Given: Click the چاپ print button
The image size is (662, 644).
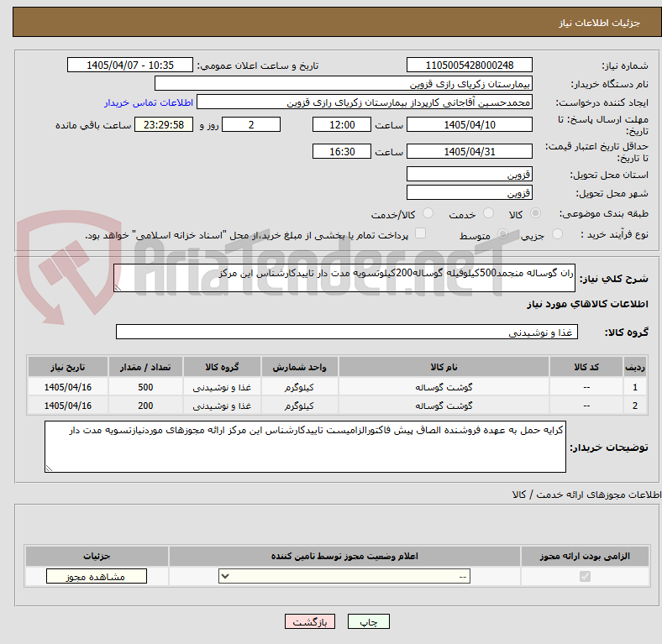Looking at the screenshot, I should 369,622.
